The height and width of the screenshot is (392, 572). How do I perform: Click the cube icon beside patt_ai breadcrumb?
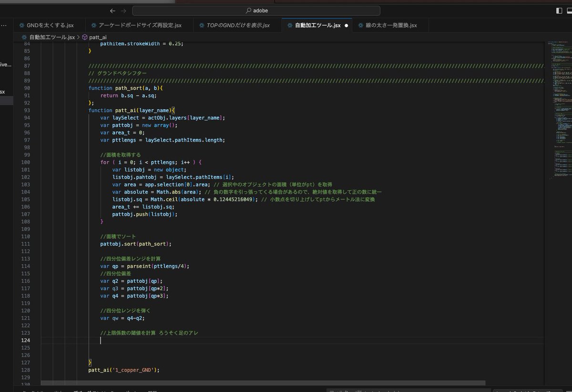[85, 37]
